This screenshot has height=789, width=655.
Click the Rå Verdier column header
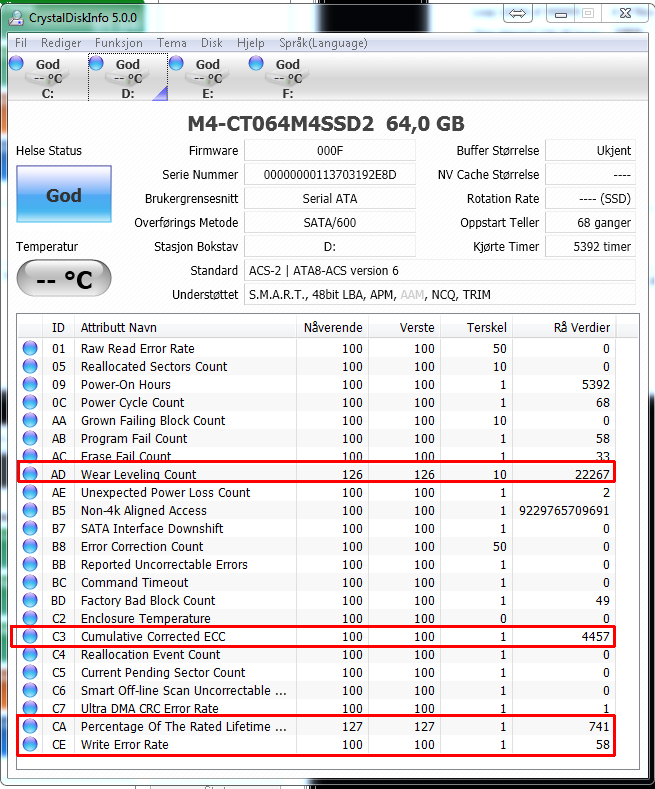[x=564, y=328]
